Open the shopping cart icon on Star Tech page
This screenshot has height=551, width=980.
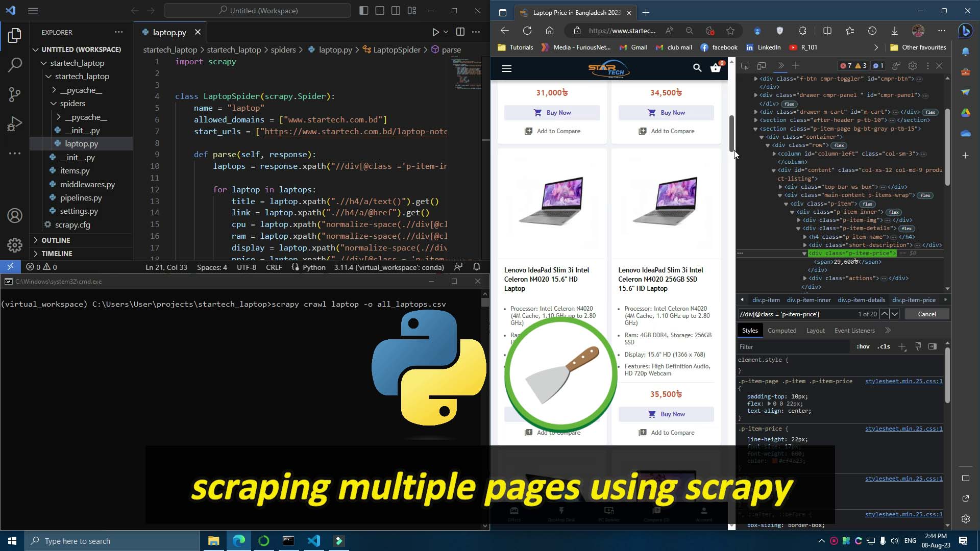coord(716,67)
